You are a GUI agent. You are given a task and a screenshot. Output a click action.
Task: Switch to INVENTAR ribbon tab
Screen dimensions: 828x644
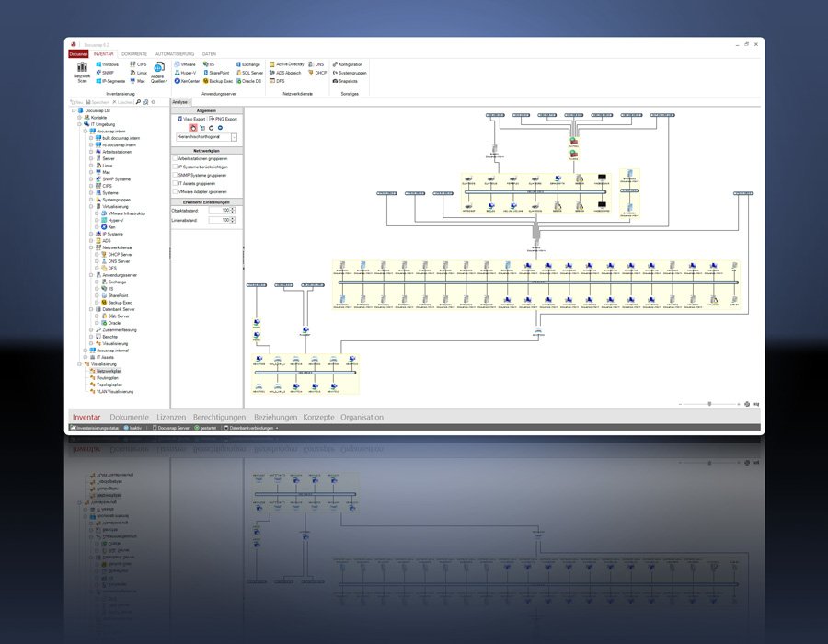103,54
